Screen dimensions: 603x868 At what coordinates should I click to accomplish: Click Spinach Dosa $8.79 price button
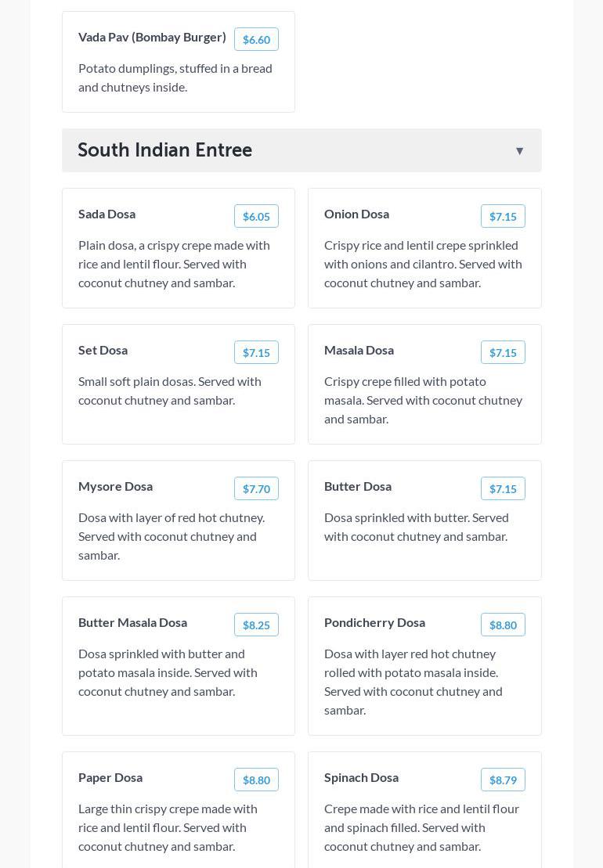(x=503, y=780)
